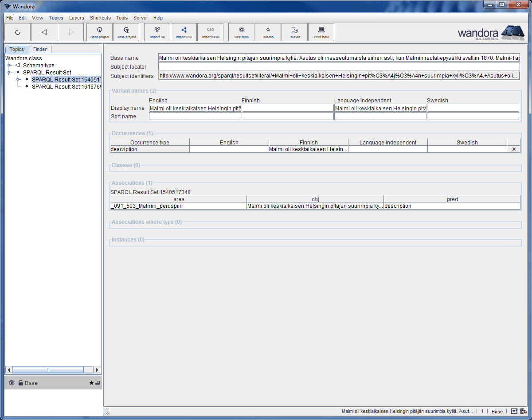Toggle visibility of the Base layer
This screenshot has width=532, height=420.
click(x=11, y=383)
